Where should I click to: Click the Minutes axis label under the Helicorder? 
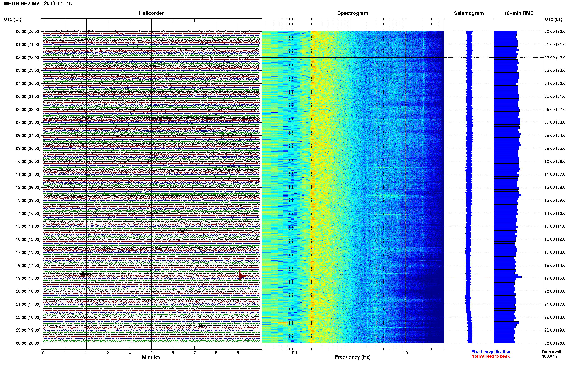pos(151,357)
